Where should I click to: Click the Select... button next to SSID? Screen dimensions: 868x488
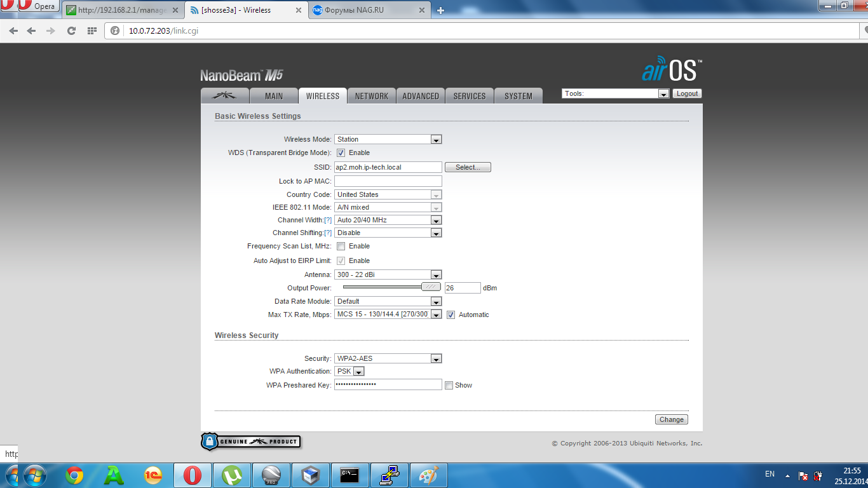(x=468, y=167)
